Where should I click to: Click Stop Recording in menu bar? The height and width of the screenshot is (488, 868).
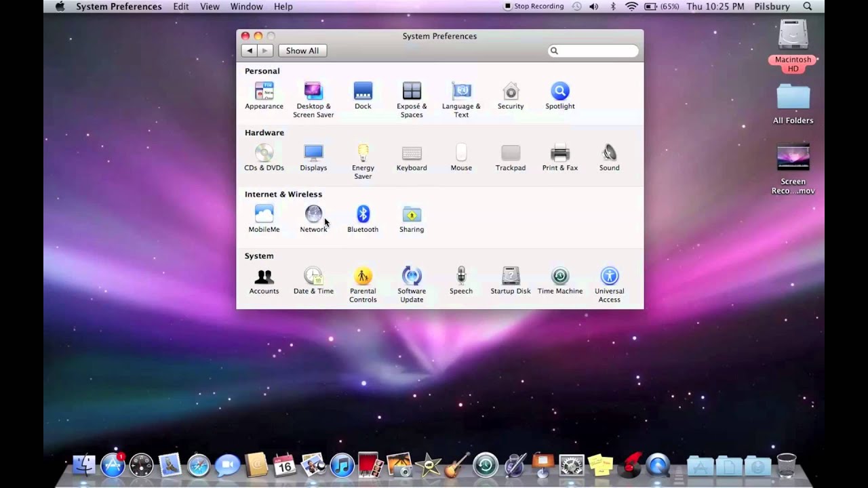[x=534, y=6]
